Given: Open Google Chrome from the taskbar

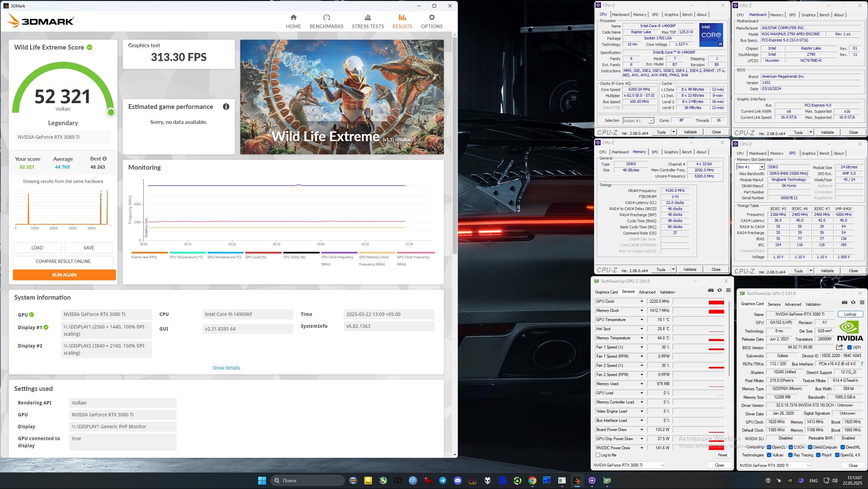Looking at the screenshot, I should (532, 480).
